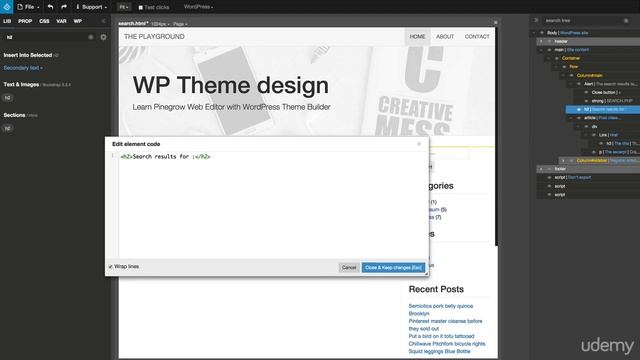Open the WordPress menu

198,7
